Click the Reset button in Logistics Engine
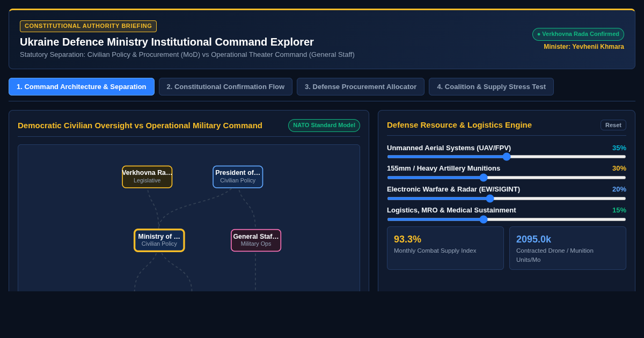The width and height of the screenshot is (644, 338). [613, 125]
